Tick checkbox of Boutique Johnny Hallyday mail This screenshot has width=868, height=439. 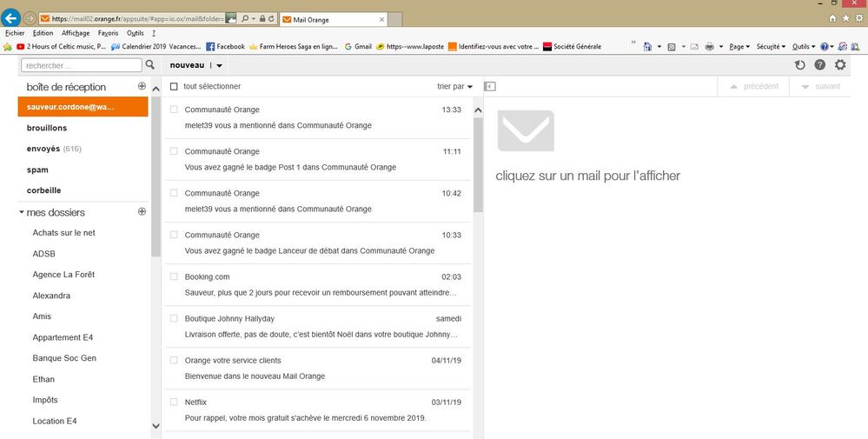pos(174,318)
